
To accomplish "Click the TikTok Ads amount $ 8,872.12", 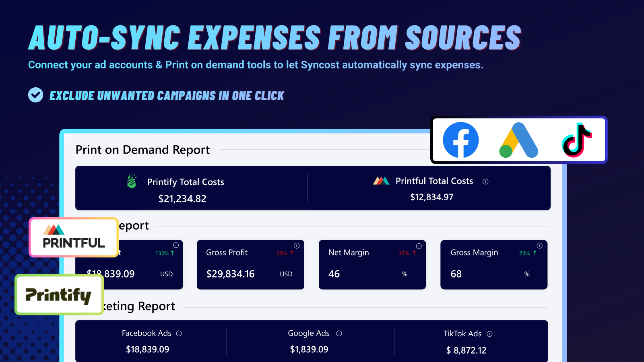I will point(466,350).
